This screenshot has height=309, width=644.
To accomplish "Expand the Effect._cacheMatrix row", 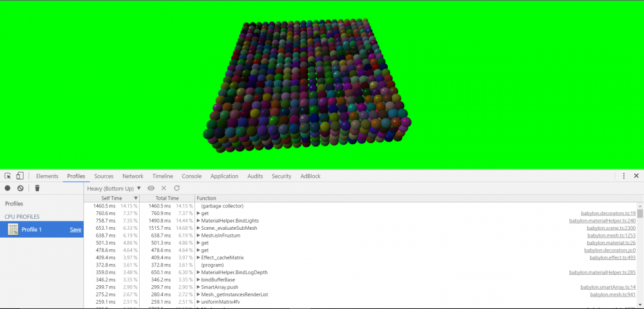I will click(198, 257).
